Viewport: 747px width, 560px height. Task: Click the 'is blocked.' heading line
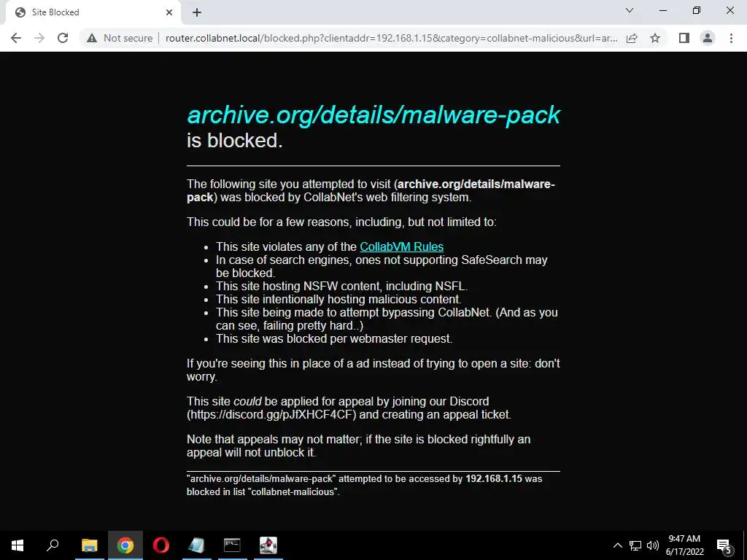tap(235, 141)
